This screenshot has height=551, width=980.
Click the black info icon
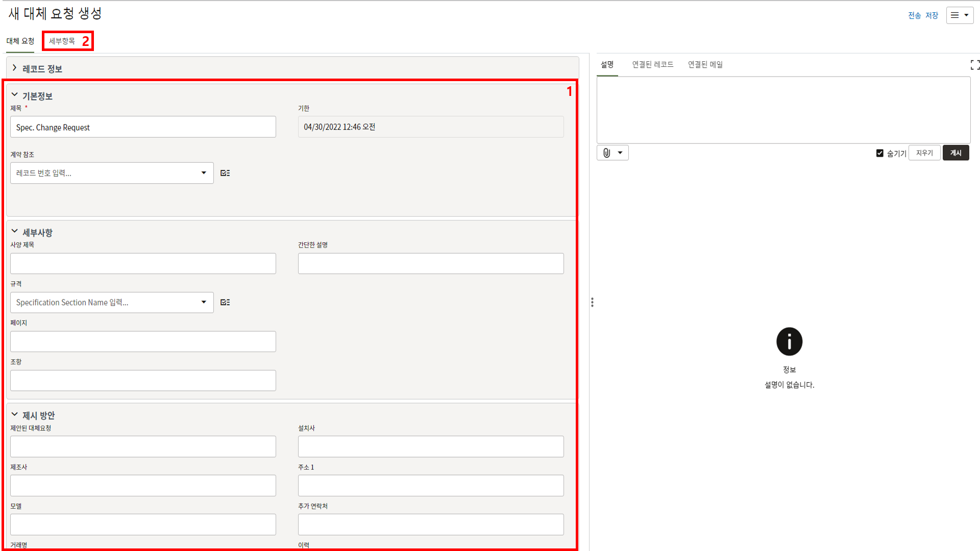(x=789, y=342)
